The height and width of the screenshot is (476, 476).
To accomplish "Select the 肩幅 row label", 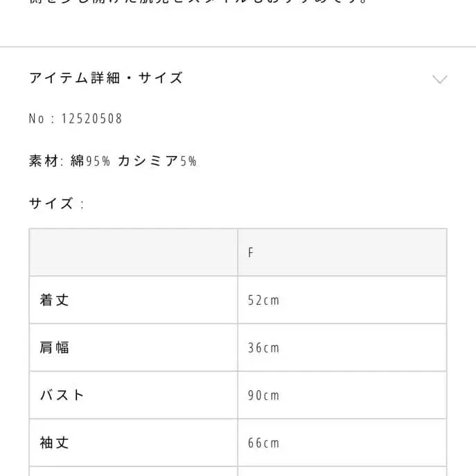I will click(x=55, y=347).
